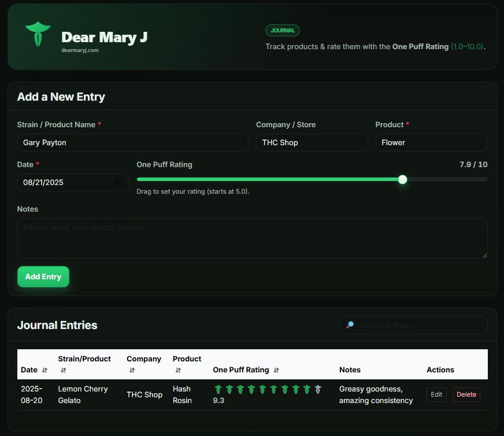Open the dearmaryj.com link
Screen dimensions: 504x436
tap(80, 50)
